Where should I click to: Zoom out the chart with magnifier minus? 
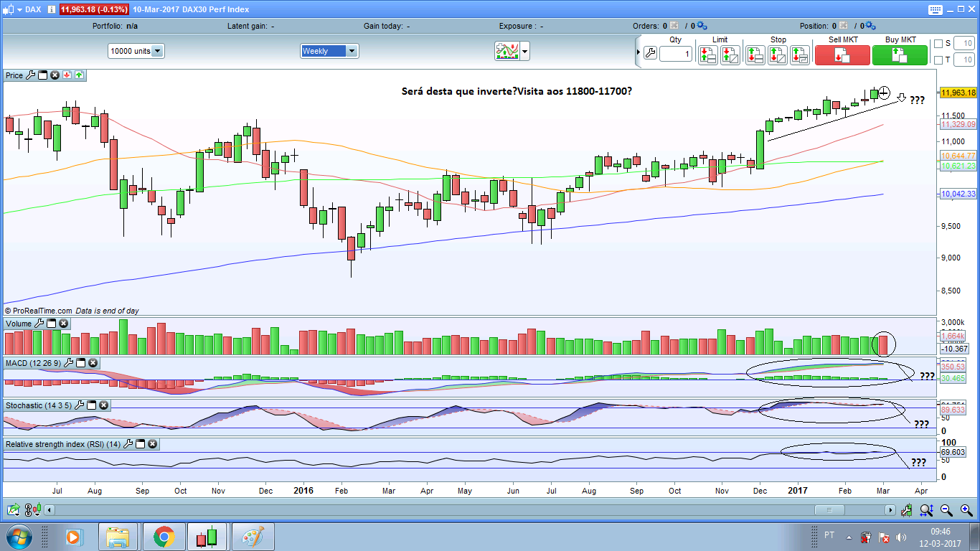pyautogui.click(x=946, y=510)
